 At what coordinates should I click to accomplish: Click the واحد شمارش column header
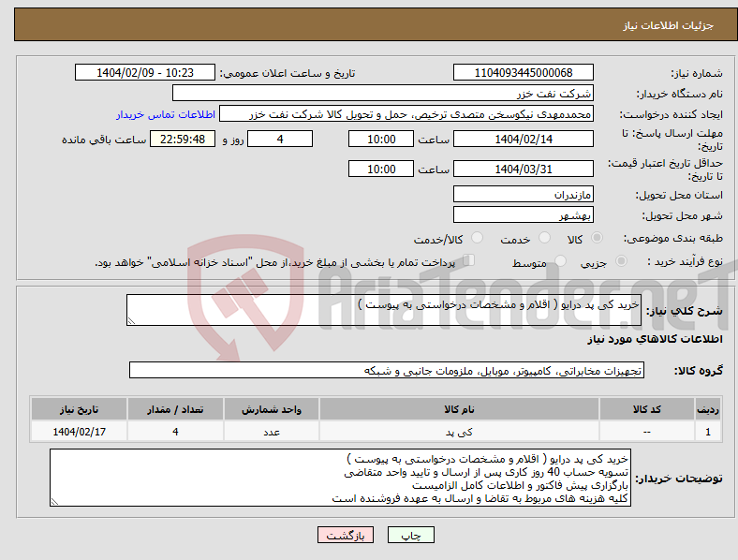point(272,409)
